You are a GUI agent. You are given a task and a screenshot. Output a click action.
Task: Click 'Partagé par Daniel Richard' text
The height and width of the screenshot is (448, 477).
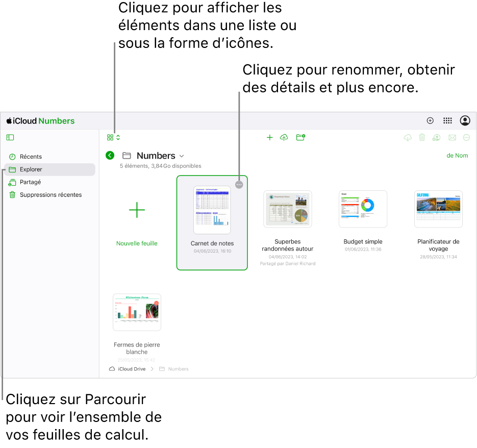[x=288, y=264]
